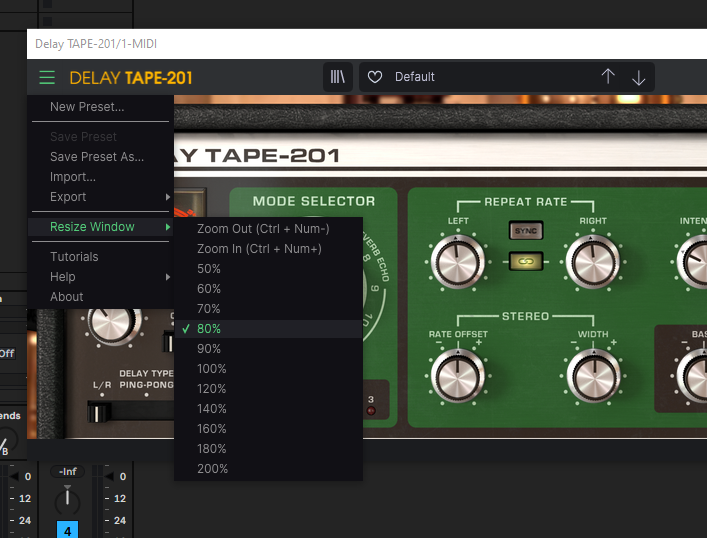707x538 pixels.
Task: Toggle the SYNC button
Action: coord(520,231)
